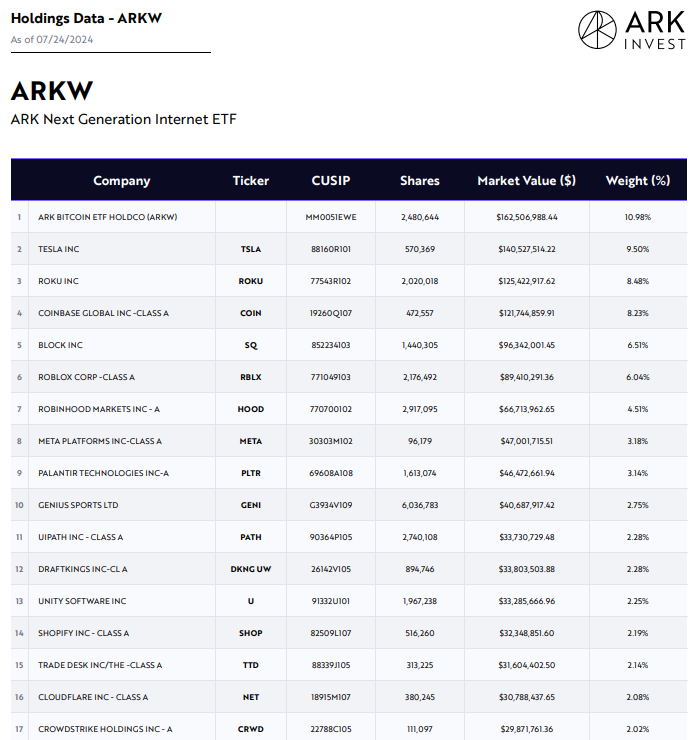
Task: Select TRADE DESK INC/THE -CLASS A
Action: [100, 665]
